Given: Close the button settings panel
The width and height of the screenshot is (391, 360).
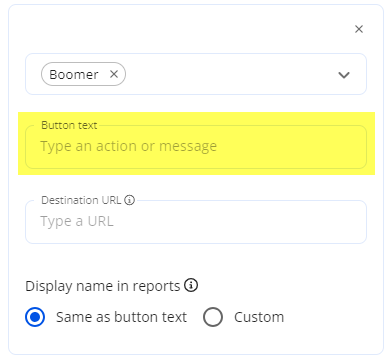Looking at the screenshot, I should 359,29.
